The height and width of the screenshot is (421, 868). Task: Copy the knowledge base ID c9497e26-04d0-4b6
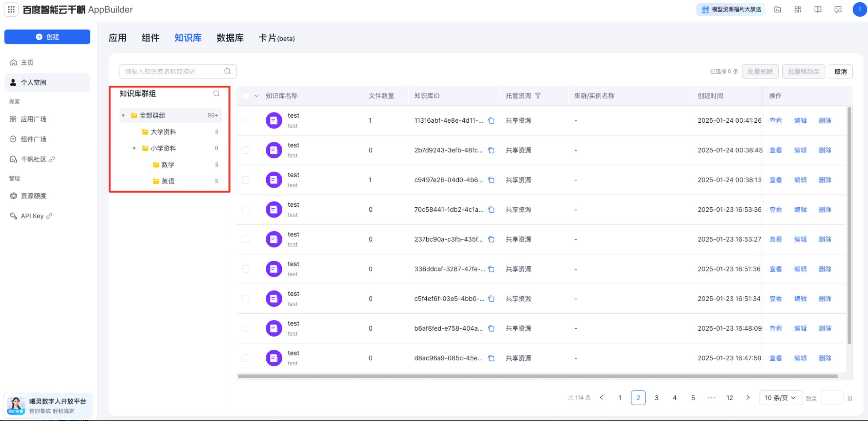click(491, 180)
